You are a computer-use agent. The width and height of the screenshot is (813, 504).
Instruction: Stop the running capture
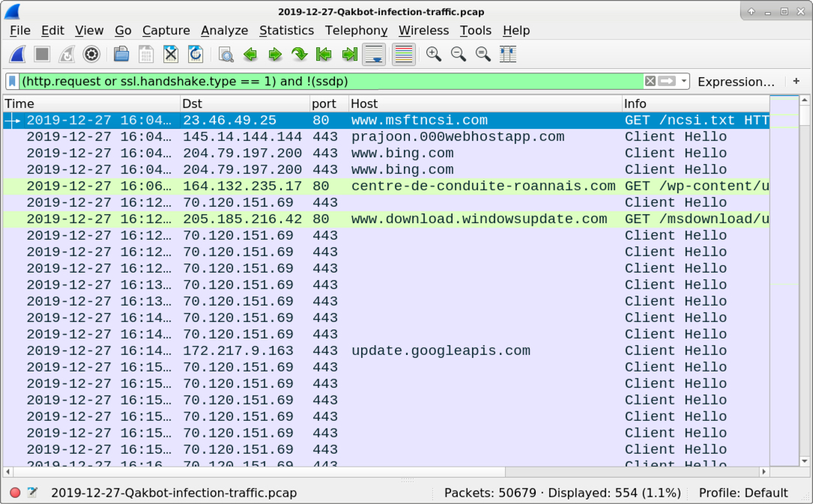pos(42,55)
